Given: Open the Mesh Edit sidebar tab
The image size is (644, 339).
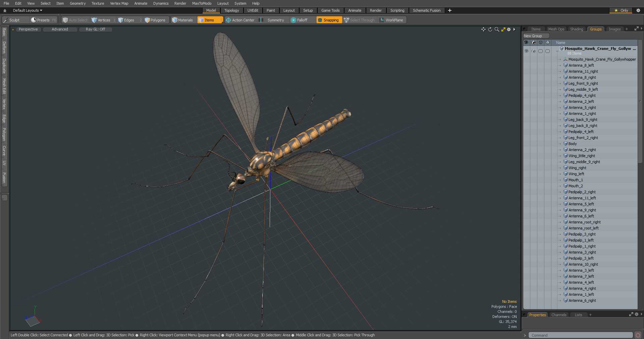Looking at the screenshot, I should point(4,86).
